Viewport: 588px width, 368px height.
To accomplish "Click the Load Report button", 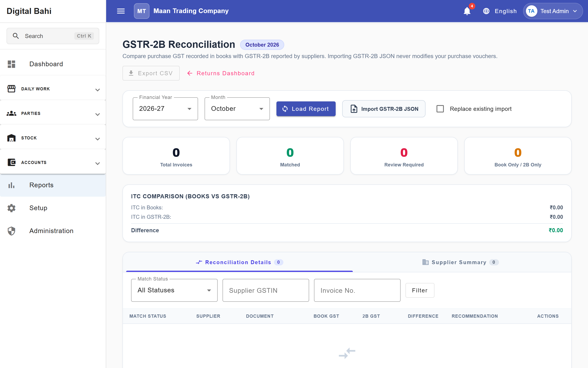I will [x=306, y=109].
